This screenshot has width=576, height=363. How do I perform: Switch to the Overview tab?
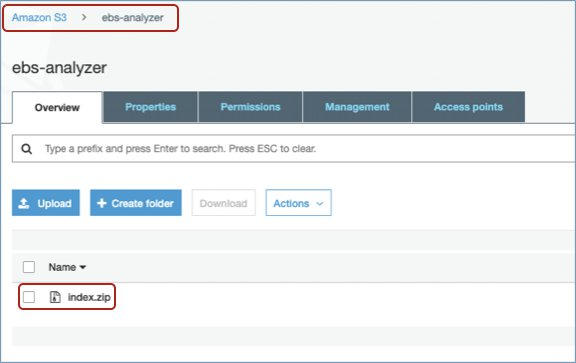coord(57,107)
